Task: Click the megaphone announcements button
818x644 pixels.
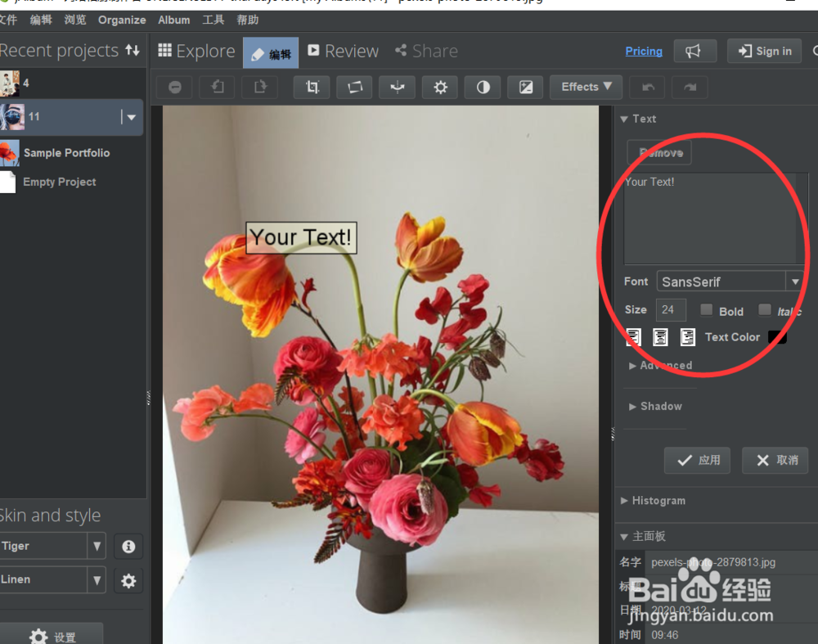Action: 694,52
